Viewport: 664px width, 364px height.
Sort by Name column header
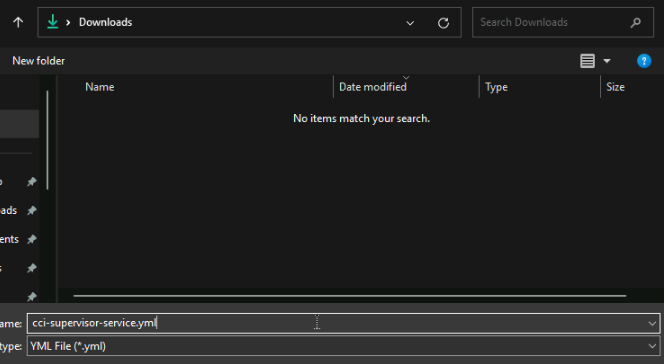100,87
